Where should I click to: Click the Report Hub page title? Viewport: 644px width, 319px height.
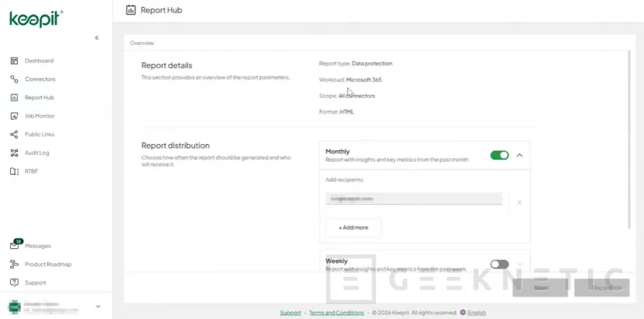tap(162, 10)
